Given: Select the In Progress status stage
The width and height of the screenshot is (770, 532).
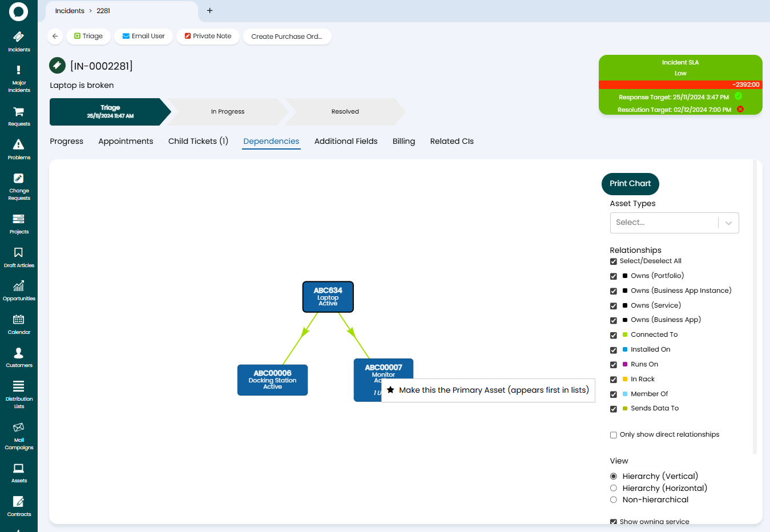Looking at the screenshot, I should click(228, 112).
